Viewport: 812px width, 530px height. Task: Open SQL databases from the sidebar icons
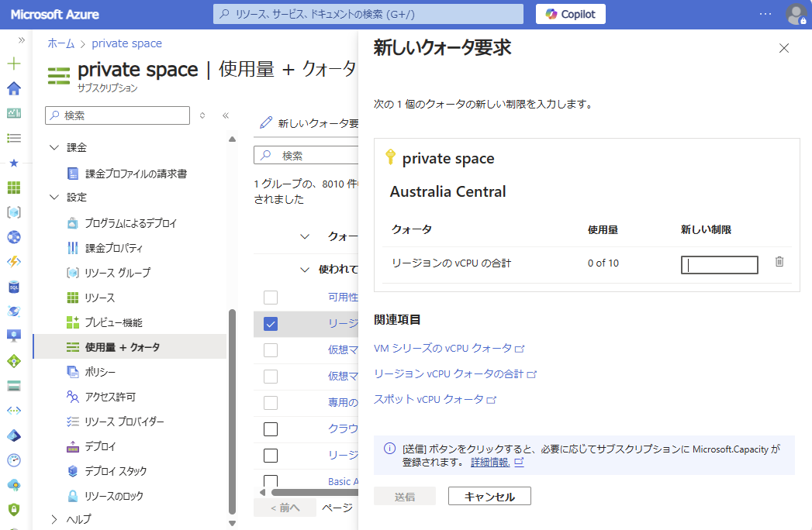[12, 286]
